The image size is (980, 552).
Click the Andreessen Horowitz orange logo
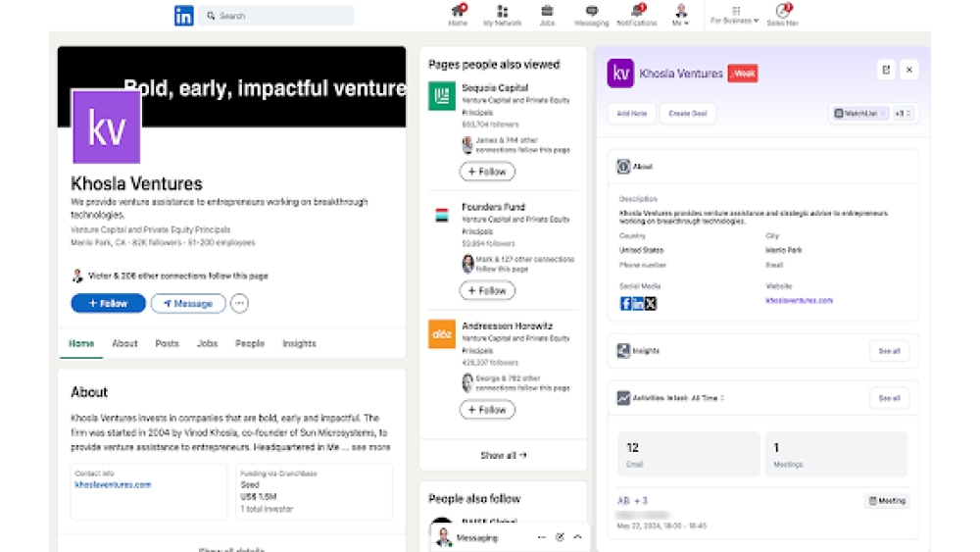coord(441,333)
